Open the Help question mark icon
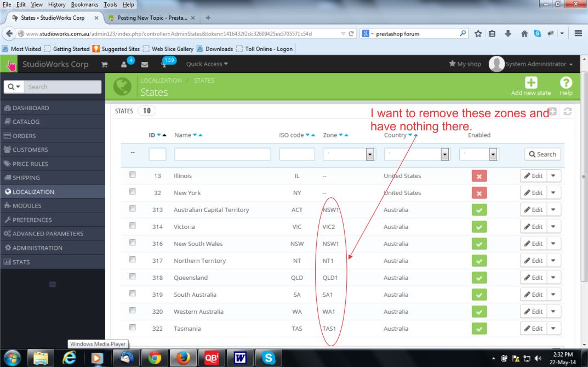This screenshot has height=367, width=588. tap(566, 82)
